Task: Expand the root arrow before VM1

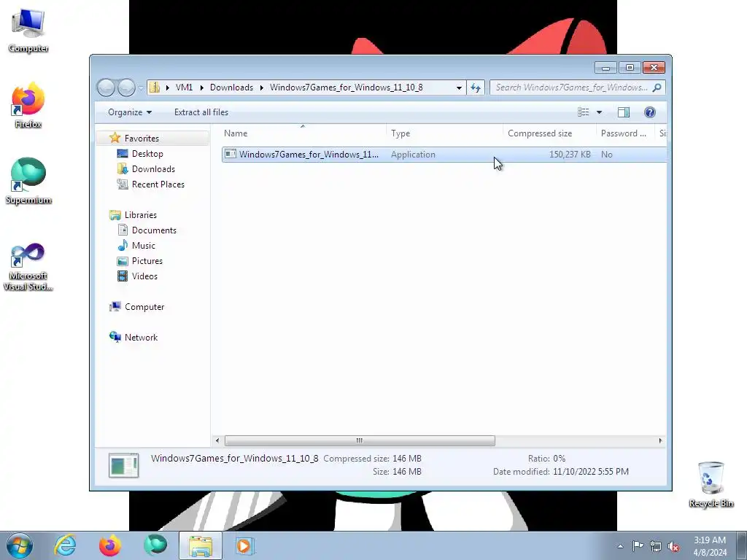Action: point(167,87)
